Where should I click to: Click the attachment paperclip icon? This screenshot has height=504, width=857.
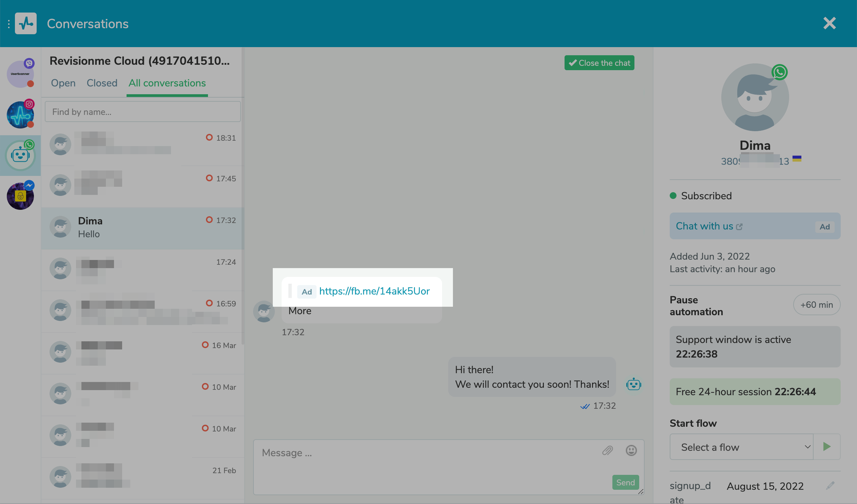(x=607, y=451)
